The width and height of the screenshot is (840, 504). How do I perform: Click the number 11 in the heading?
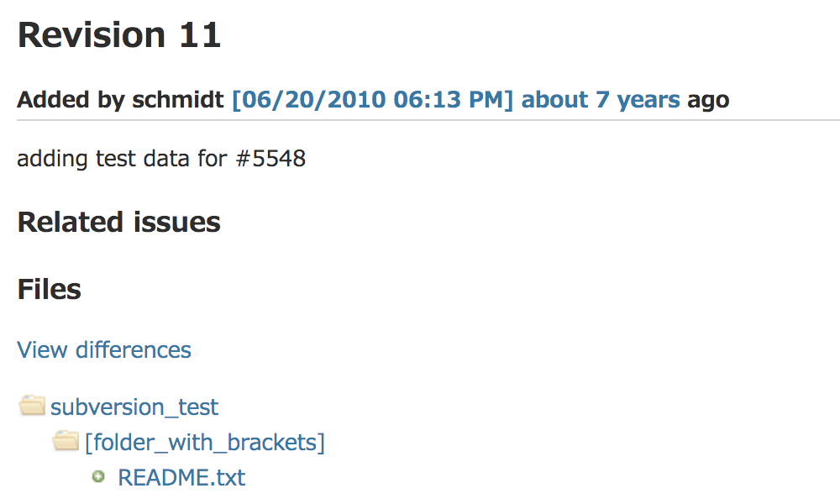tap(200, 35)
